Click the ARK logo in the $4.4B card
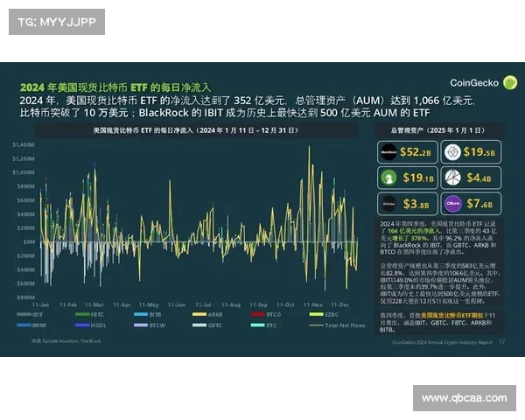Screen dimensions: 525x420 [x=452, y=178]
